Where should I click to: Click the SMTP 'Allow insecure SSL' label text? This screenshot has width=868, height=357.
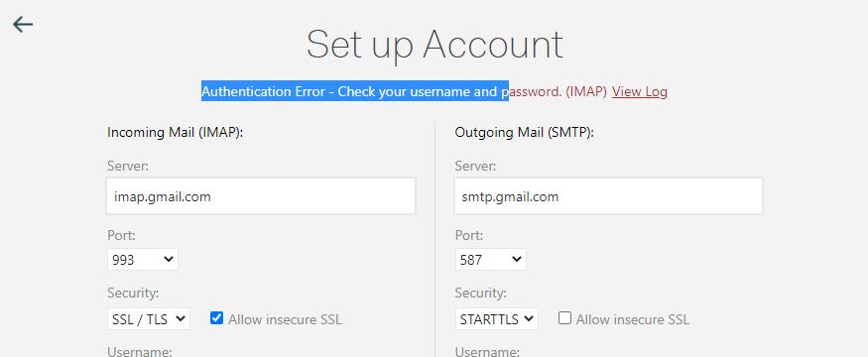632,319
